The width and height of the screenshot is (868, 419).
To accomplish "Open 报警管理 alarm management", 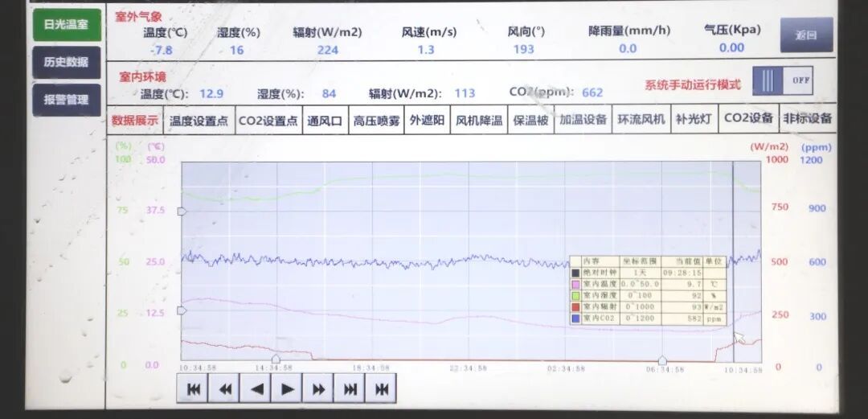I will pyautogui.click(x=67, y=101).
